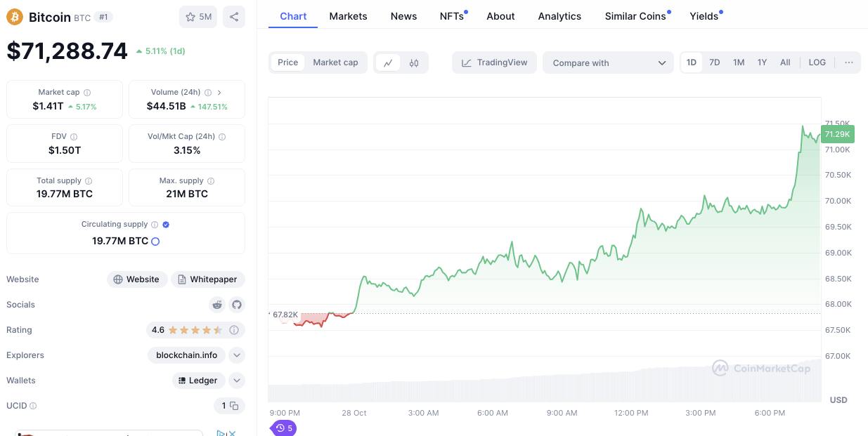Open the About tab

[x=500, y=16]
